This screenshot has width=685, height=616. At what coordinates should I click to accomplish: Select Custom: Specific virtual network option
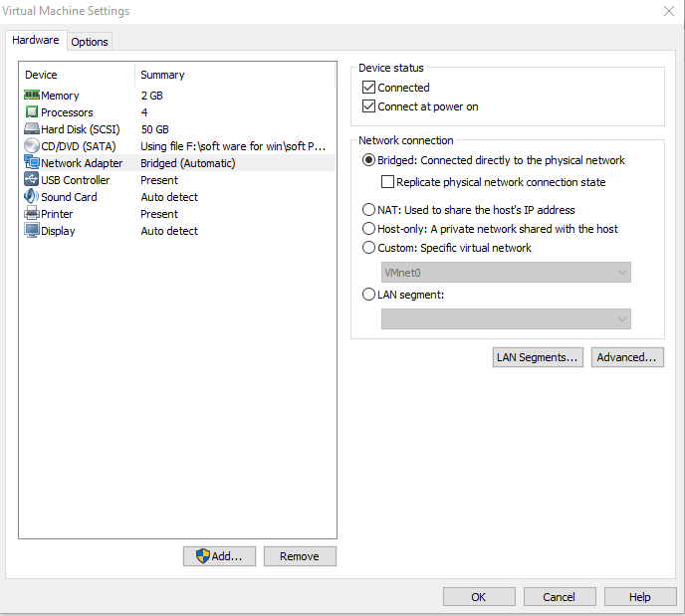[x=368, y=248]
